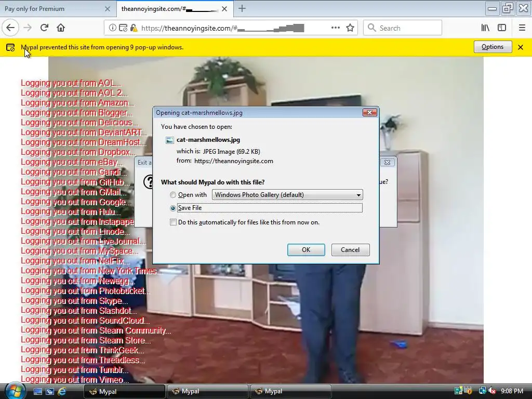Image resolution: width=532 pixels, height=399 pixels.
Task: Click Show Desktop quick launch icon
Action: pos(37,391)
